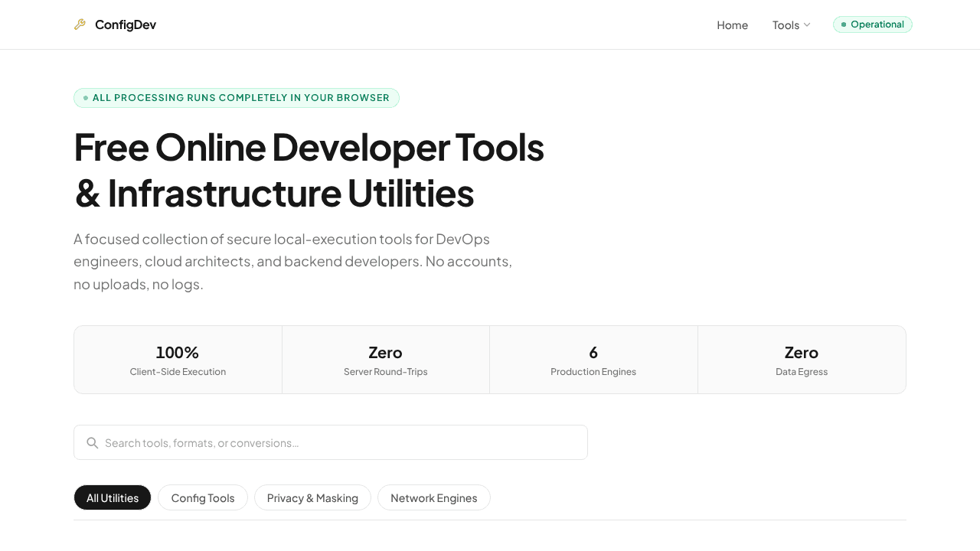Viewport: 980px width, 551px height.
Task: Show Privacy & Masking tools
Action: [x=312, y=497]
